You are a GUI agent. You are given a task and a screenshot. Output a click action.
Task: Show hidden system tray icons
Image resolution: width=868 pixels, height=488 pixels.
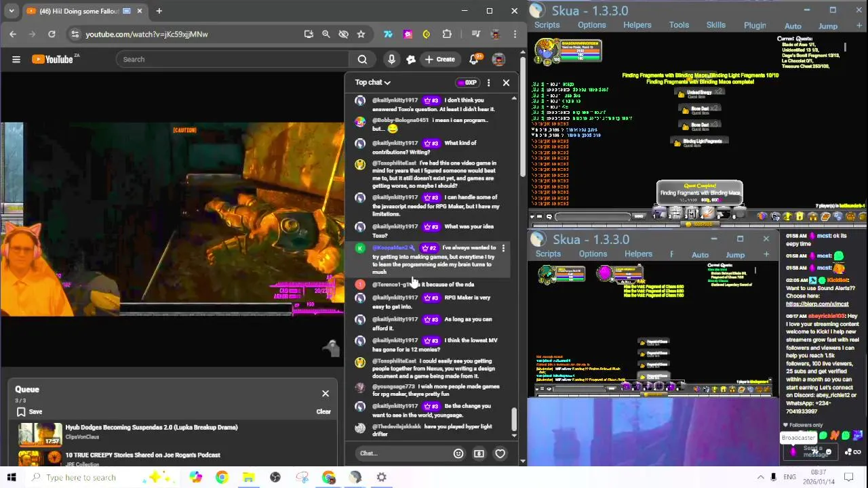click(760, 477)
